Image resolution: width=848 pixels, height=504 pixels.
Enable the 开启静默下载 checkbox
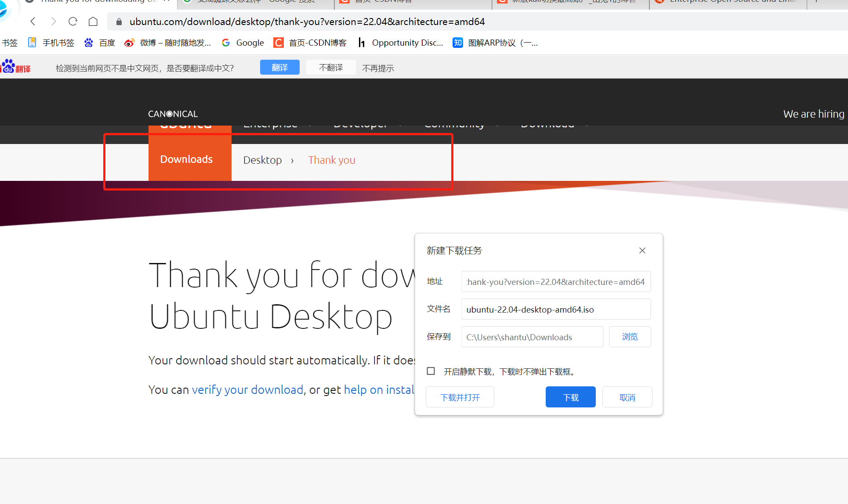(x=431, y=371)
